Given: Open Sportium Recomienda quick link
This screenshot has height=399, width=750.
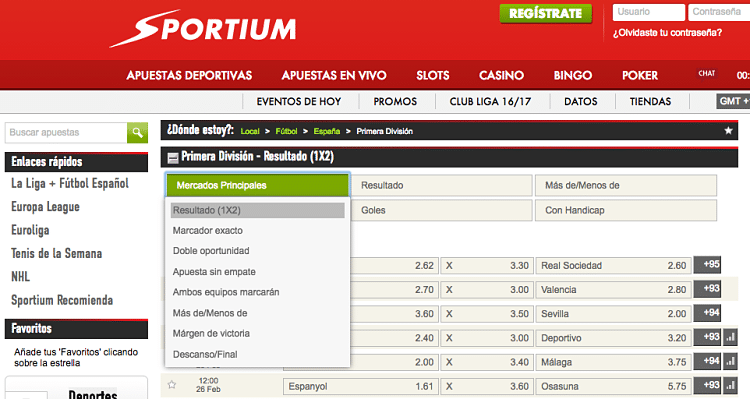Looking at the screenshot, I should (62, 300).
